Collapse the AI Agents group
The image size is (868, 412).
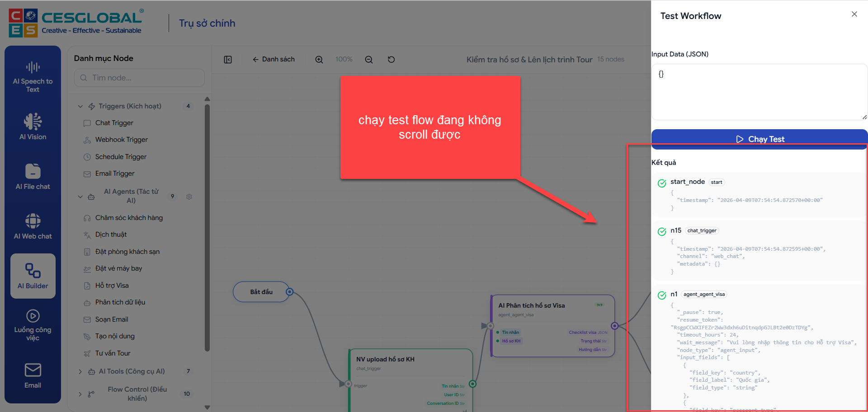pyautogui.click(x=80, y=197)
